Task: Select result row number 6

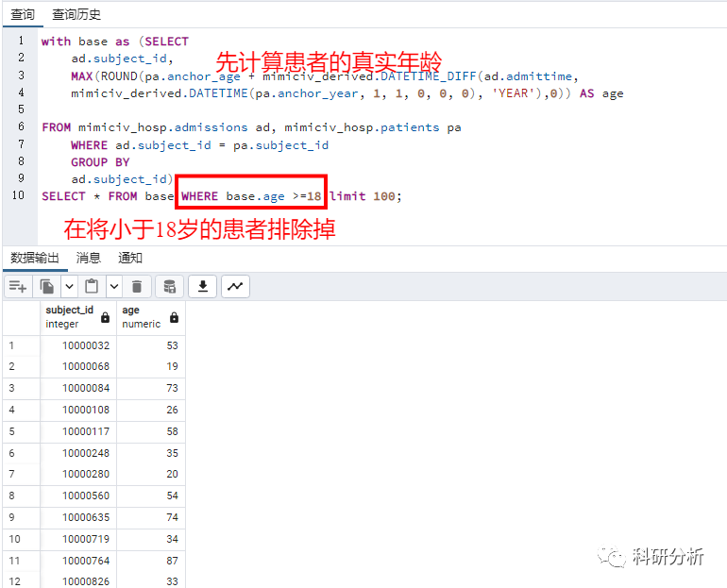Action: pyautogui.click(x=21, y=453)
